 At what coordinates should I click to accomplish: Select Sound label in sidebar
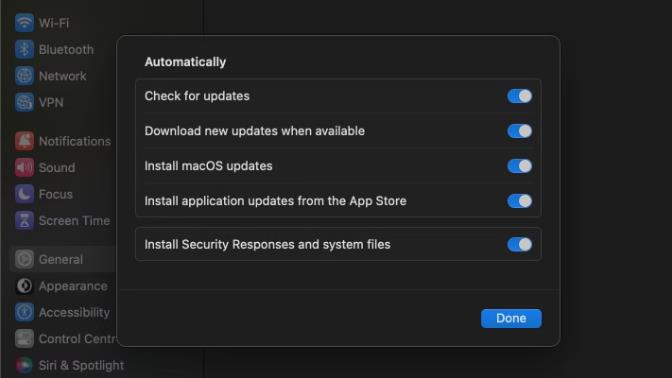point(57,168)
